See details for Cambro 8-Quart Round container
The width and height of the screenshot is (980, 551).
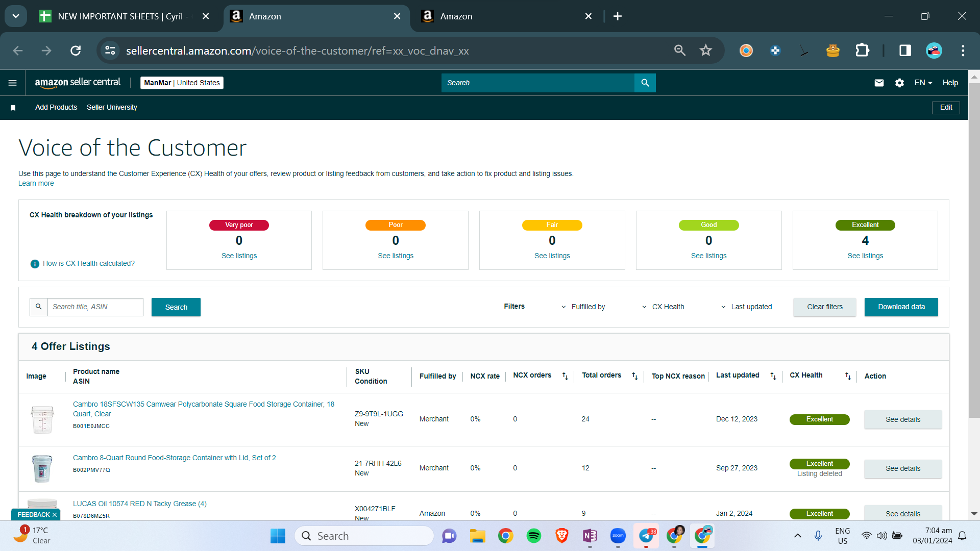(903, 468)
